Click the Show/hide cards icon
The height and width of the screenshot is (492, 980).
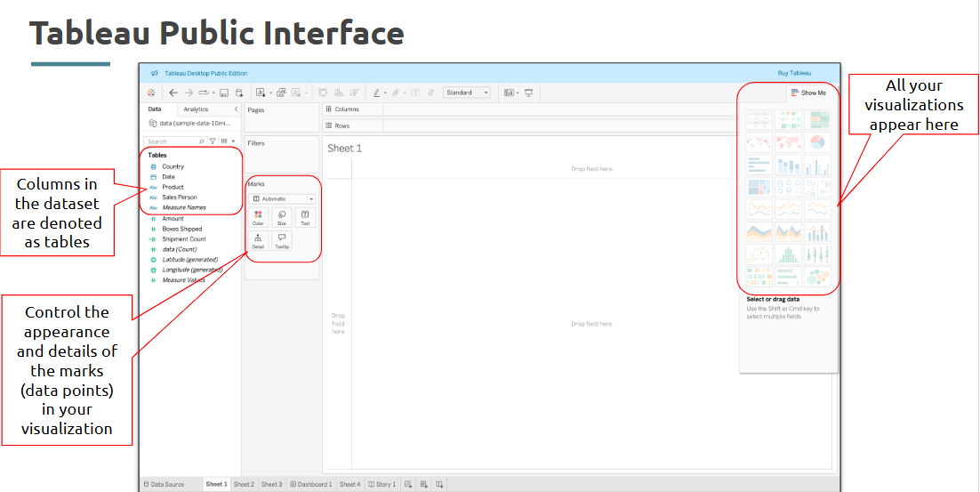pyautogui.click(x=509, y=93)
